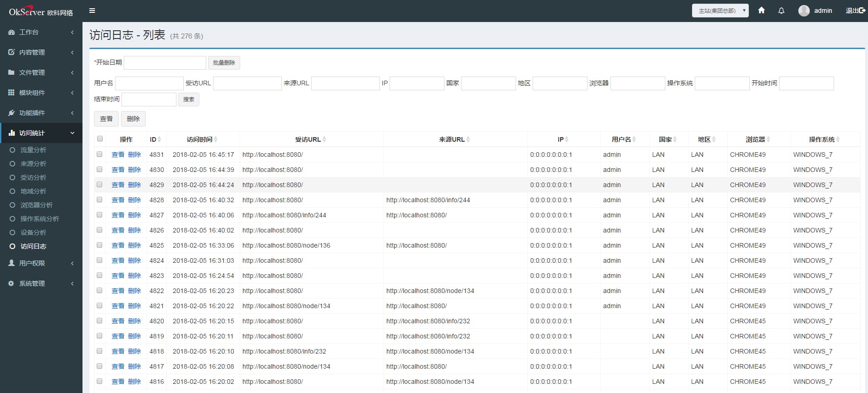Check the row with ID 4822
This screenshot has width=868, height=393.
(99, 290)
